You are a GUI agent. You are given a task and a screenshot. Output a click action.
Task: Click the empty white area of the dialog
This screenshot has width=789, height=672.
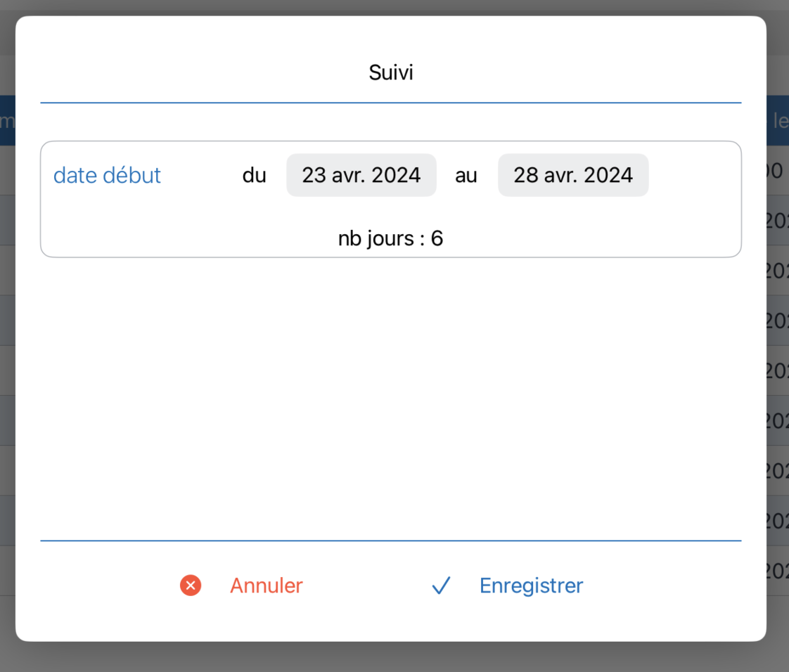390,397
